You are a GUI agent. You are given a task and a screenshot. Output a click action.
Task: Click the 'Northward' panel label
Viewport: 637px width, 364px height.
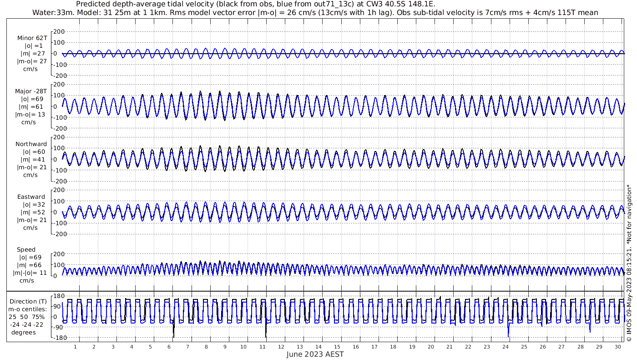coord(31,144)
